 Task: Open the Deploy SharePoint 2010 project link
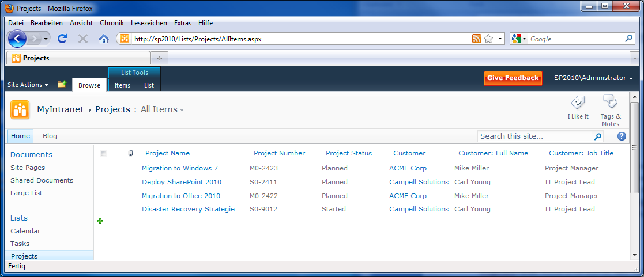pyautogui.click(x=182, y=182)
